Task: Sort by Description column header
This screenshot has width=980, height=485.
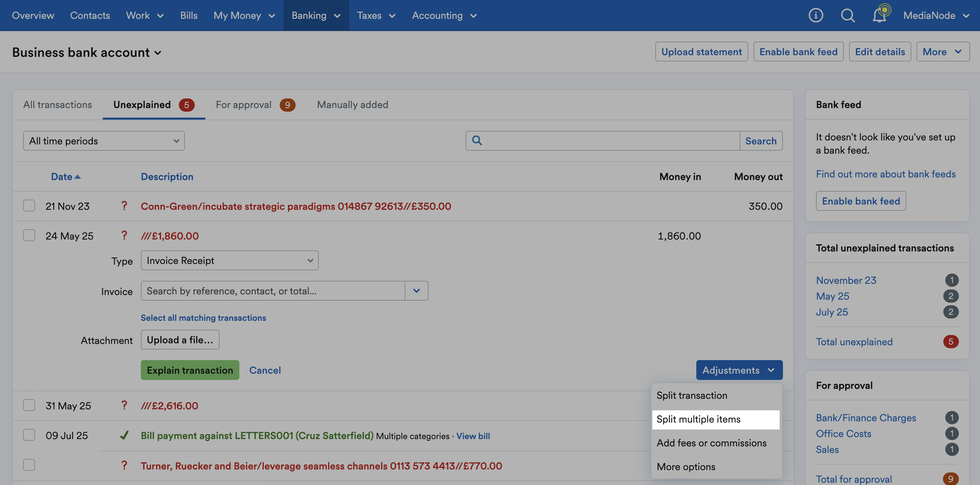Action: 167,176
